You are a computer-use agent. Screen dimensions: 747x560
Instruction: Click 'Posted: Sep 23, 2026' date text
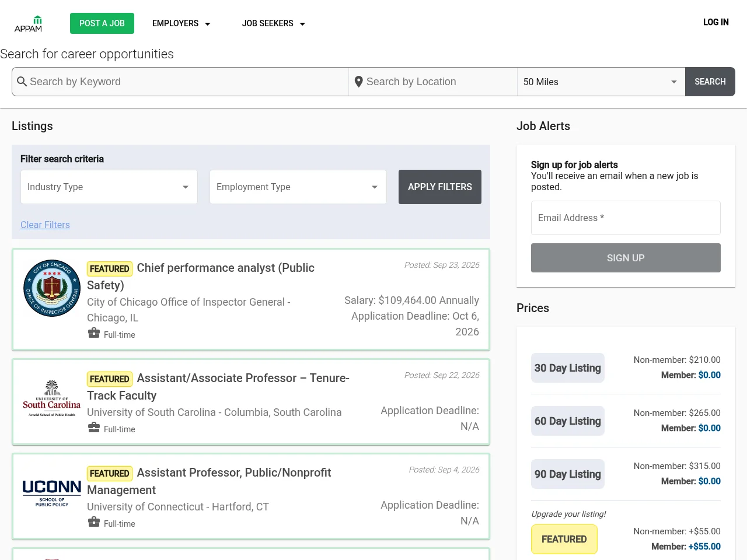tap(442, 265)
